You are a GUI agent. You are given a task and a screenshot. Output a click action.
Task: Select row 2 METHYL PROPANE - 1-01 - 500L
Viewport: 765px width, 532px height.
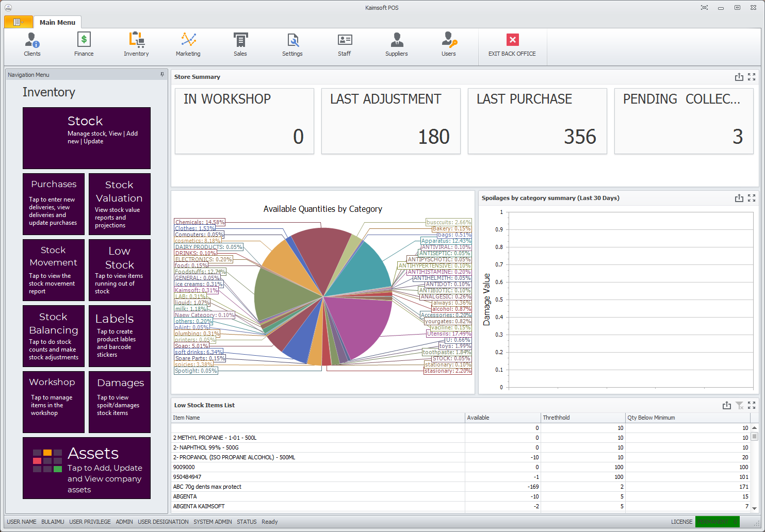(x=461, y=438)
